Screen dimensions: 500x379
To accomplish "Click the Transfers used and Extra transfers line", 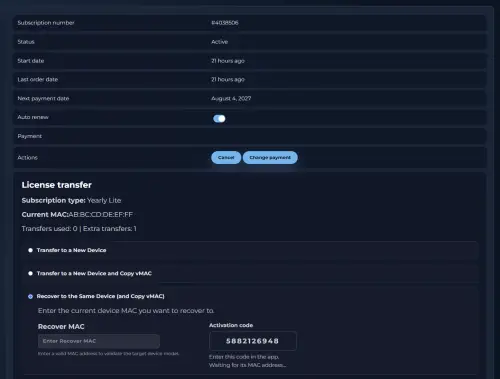I will pyautogui.click(x=79, y=229).
